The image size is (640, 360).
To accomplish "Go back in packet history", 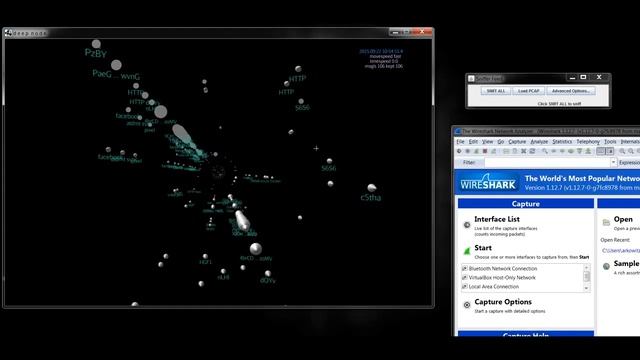I will (554, 151).
